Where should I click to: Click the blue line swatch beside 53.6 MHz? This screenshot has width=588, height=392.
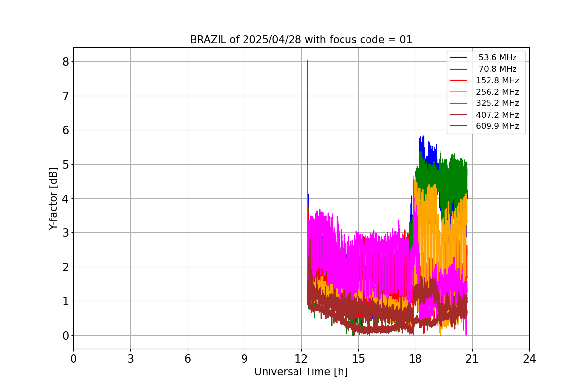click(x=459, y=58)
